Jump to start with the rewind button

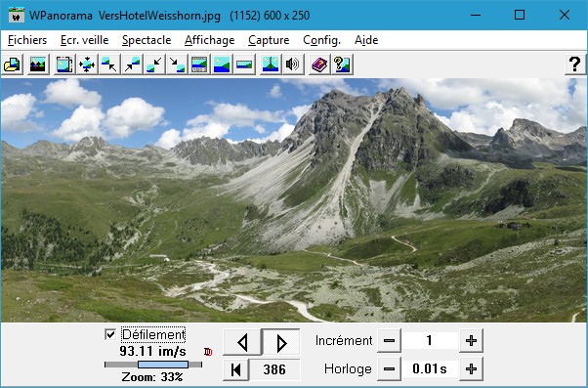point(235,369)
